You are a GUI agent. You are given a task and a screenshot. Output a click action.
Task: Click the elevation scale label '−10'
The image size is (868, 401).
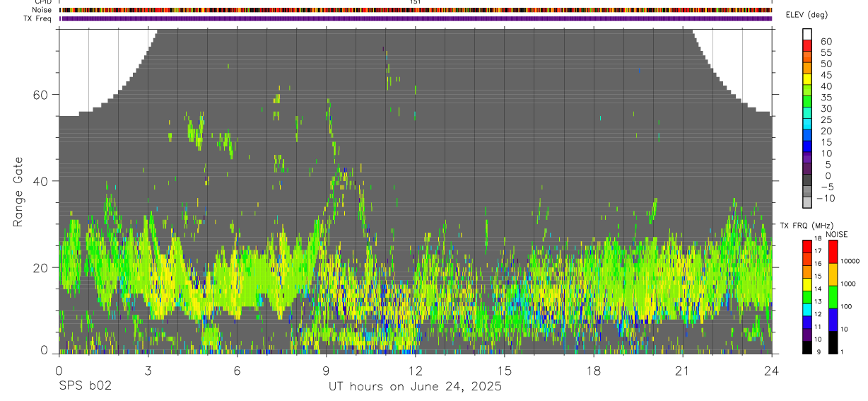[x=825, y=198]
